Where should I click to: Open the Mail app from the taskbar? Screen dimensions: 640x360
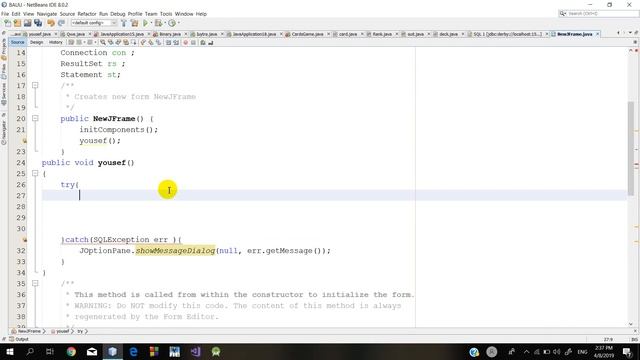92,351
